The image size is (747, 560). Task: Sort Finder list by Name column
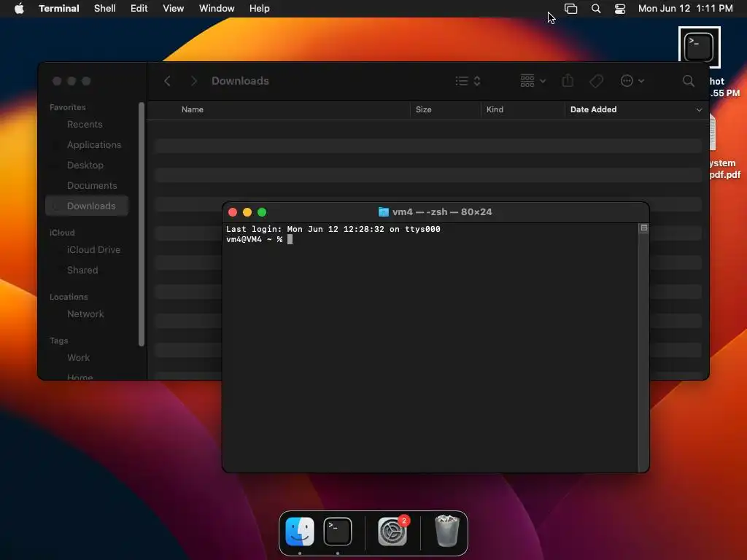tap(193, 109)
